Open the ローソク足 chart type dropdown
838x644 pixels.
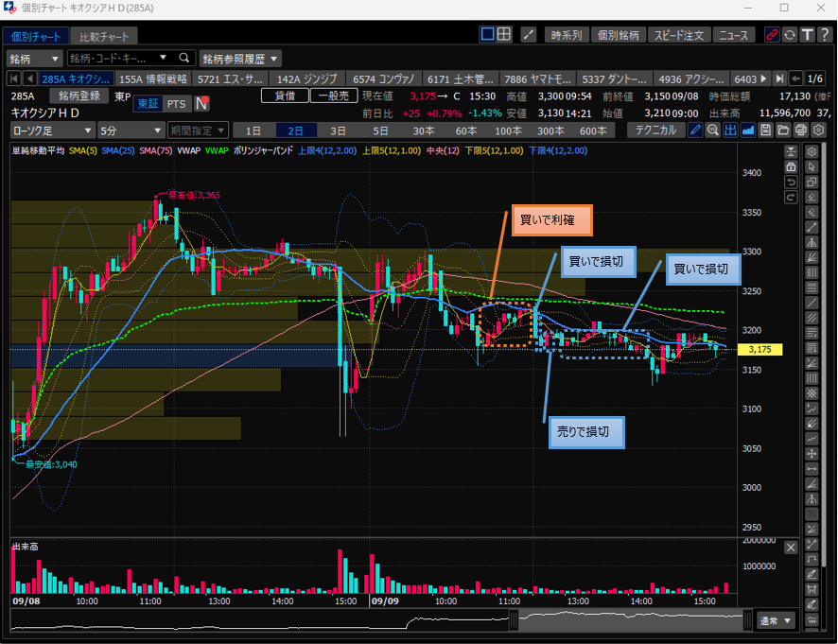coord(53,130)
